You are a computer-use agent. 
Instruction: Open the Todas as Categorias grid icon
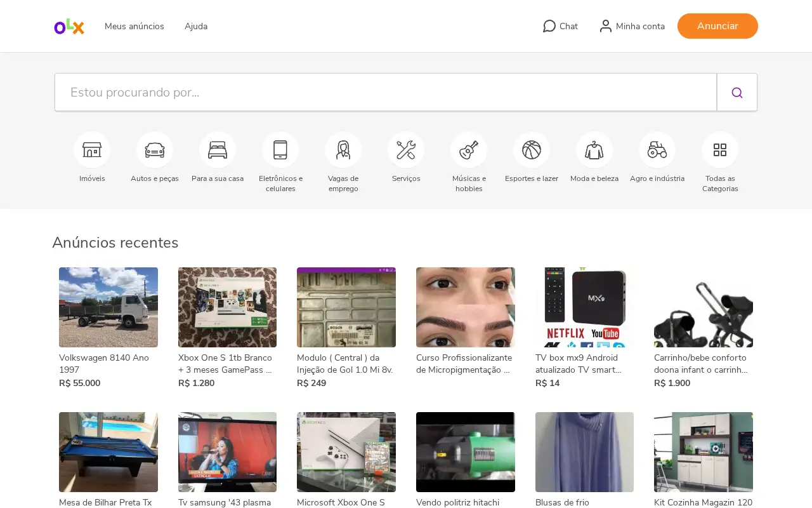720,150
